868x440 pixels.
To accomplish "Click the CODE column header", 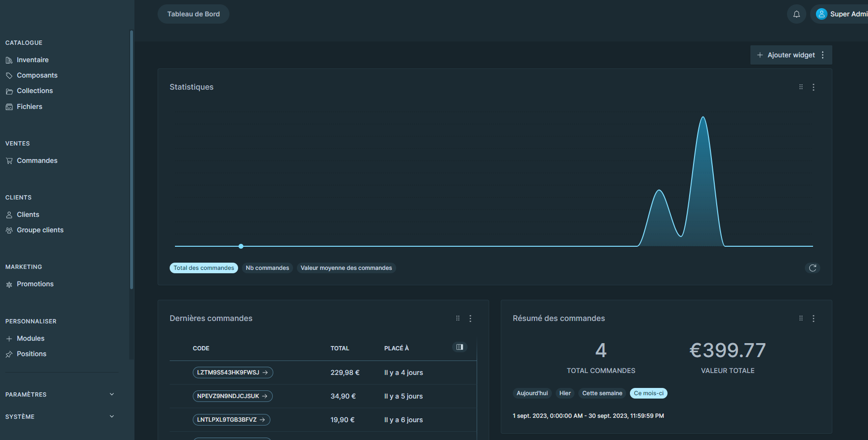I will tap(201, 348).
